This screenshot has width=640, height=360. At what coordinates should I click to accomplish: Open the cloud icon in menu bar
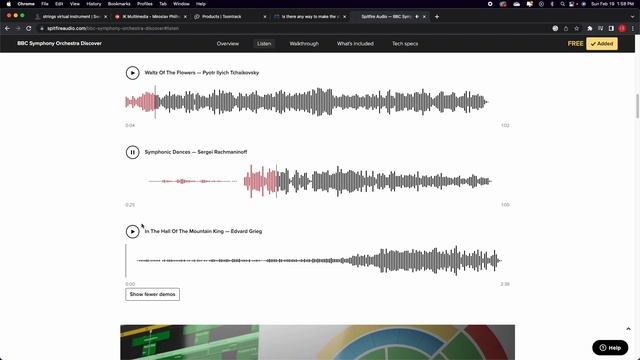tap(516, 4)
